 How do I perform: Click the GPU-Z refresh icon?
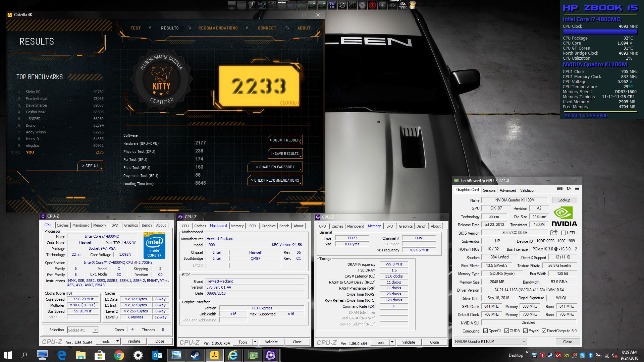click(x=569, y=188)
